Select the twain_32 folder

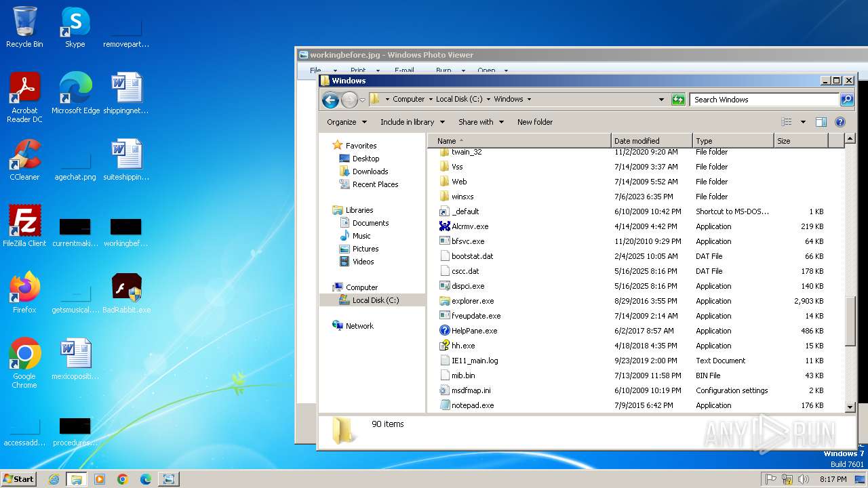pyautogui.click(x=467, y=152)
